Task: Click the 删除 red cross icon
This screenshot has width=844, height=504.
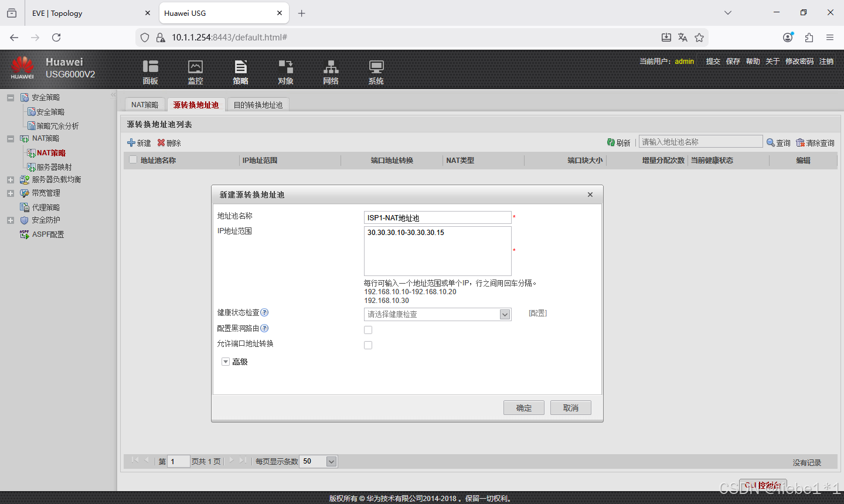Action: coord(161,142)
